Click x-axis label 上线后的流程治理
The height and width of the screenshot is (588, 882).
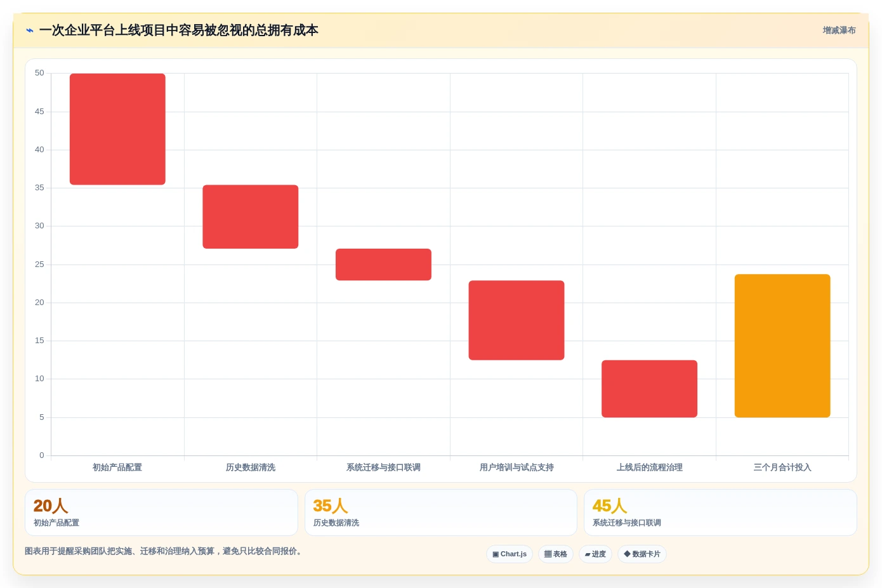[x=649, y=467]
